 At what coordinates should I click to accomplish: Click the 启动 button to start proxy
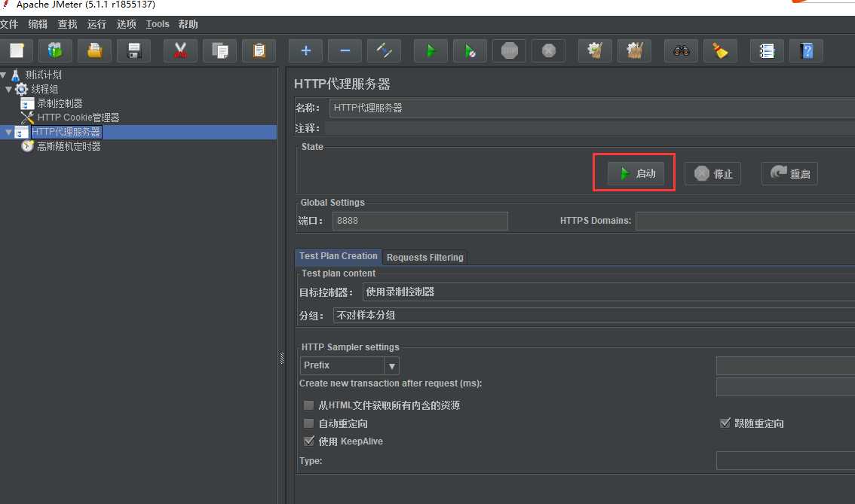[636, 173]
